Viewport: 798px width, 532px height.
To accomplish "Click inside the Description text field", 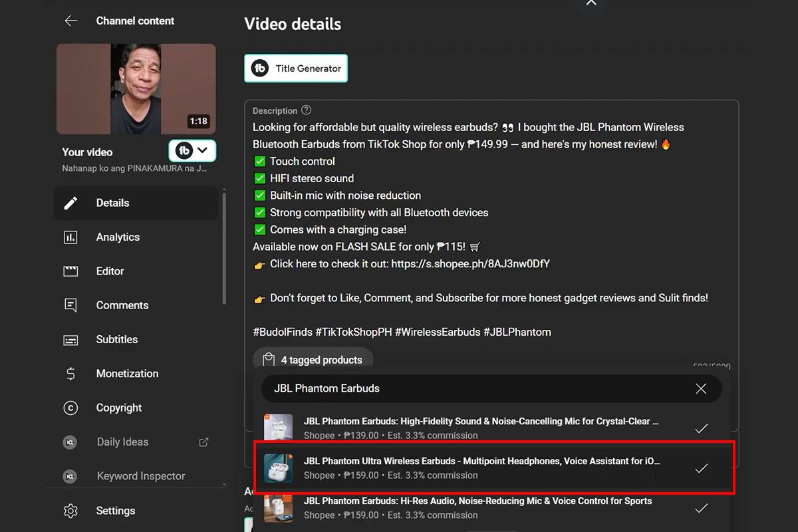I will (x=491, y=229).
